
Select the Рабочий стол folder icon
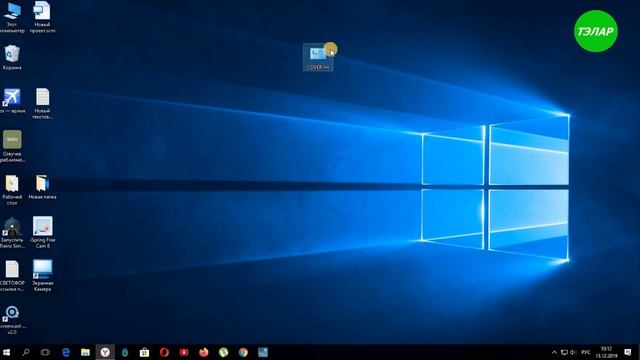(x=12, y=190)
